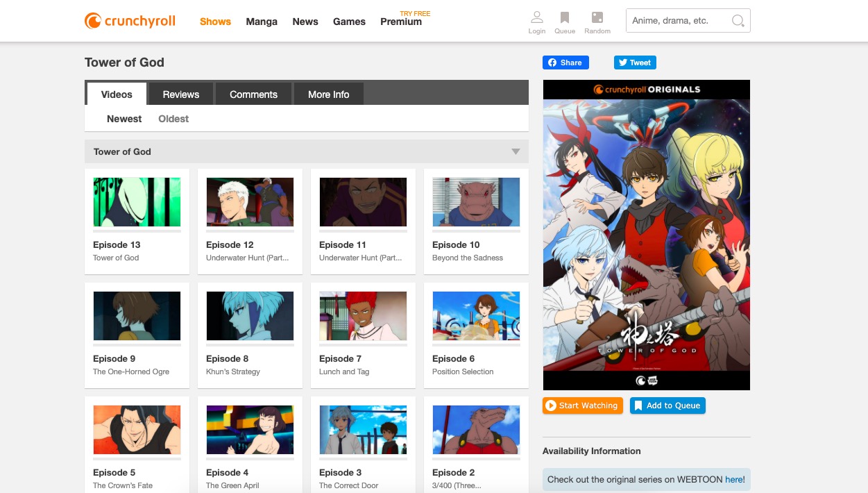Open the Manga section

pos(262,22)
